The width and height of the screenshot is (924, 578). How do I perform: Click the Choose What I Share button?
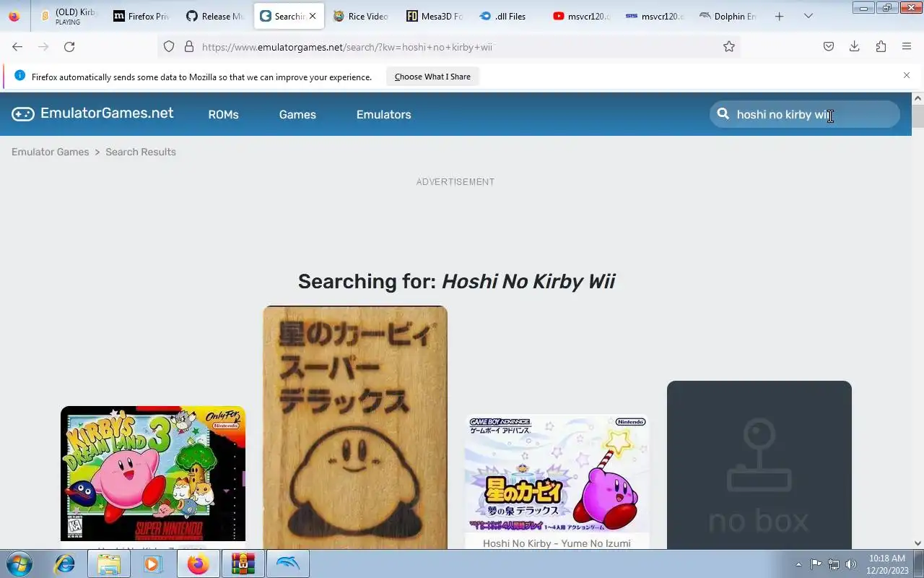pyautogui.click(x=432, y=77)
